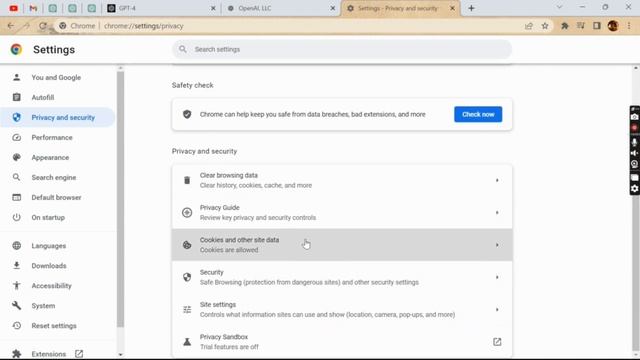Open Cookies and other site data
640x360 pixels.
342,244
